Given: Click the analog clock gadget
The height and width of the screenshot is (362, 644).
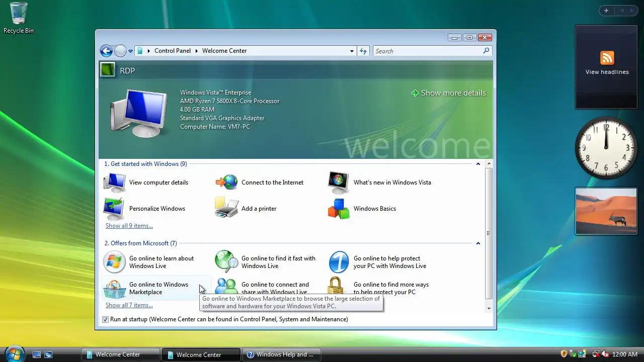Looking at the screenshot, I should (606, 148).
